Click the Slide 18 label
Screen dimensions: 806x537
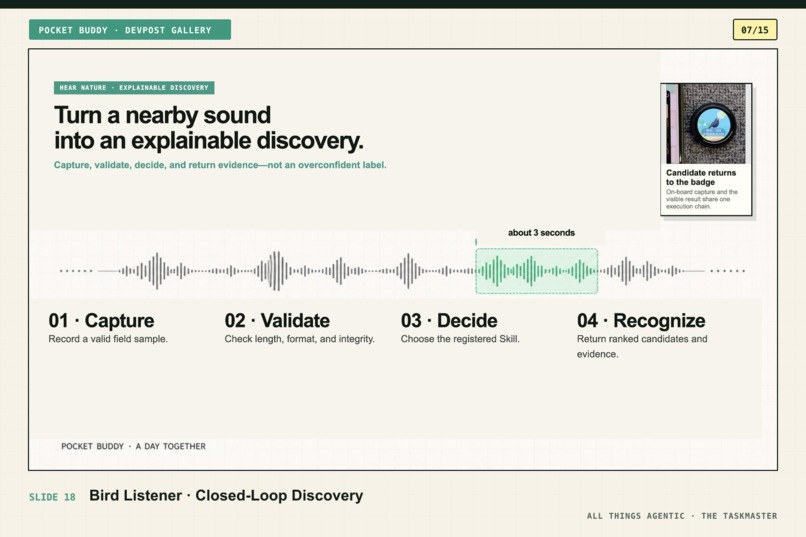[52, 497]
